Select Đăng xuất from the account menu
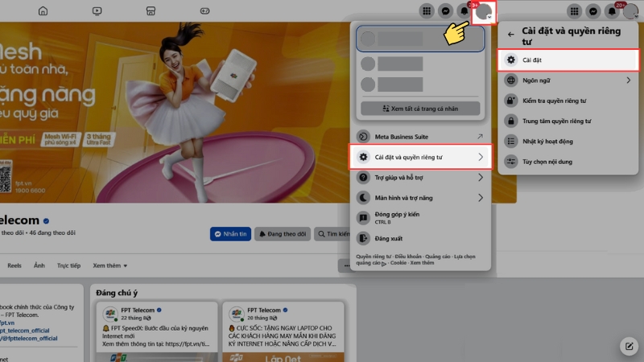The height and width of the screenshot is (362, 644). click(389, 238)
